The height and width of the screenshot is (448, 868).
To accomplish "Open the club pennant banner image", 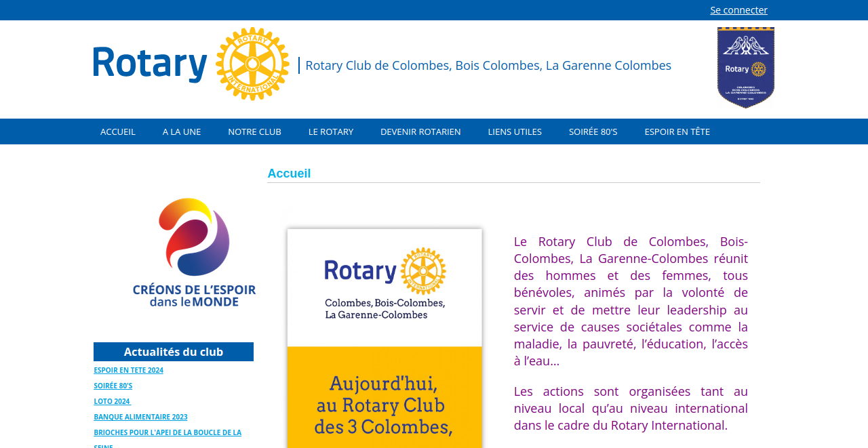I will [746, 68].
